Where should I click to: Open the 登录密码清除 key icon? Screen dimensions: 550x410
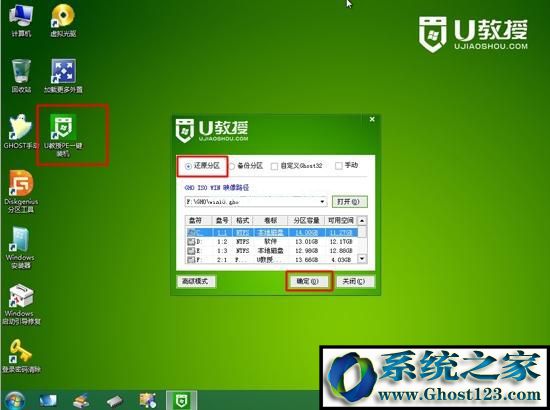point(21,355)
